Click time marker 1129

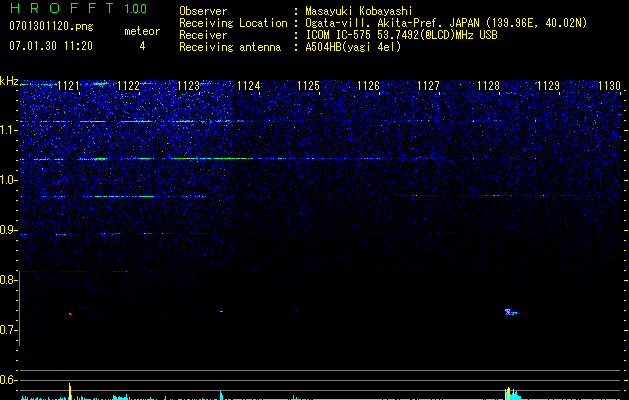coord(548,86)
